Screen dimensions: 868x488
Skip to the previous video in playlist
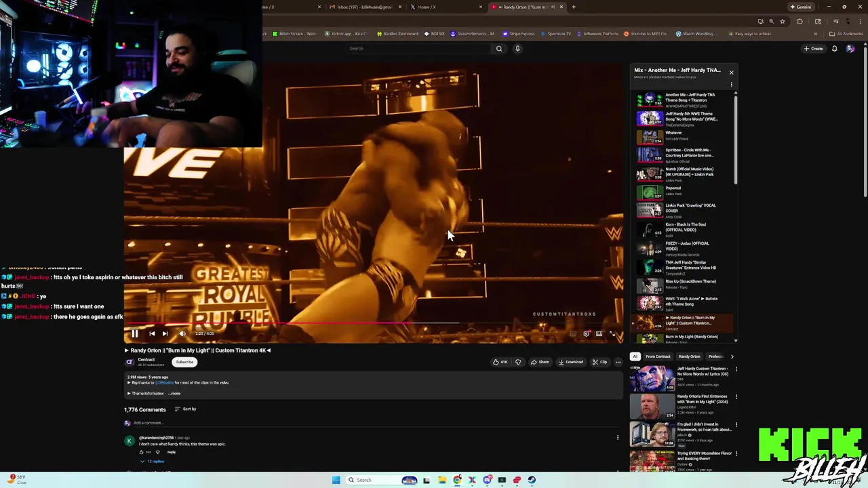[x=152, y=333]
